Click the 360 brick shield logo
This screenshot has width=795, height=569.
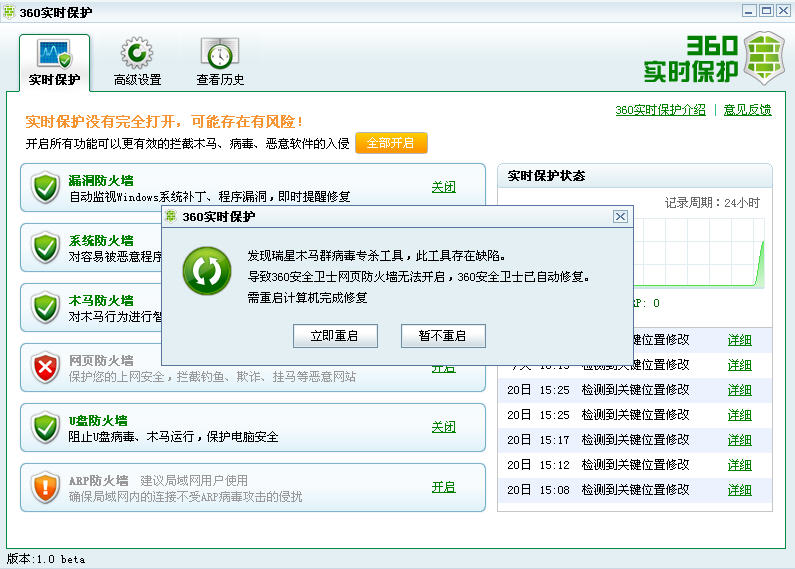(x=765, y=58)
